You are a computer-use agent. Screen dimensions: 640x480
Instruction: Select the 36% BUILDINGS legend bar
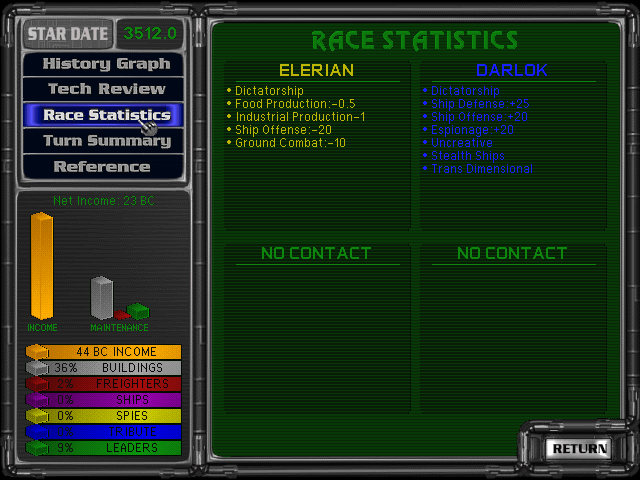(x=103, y=368)
